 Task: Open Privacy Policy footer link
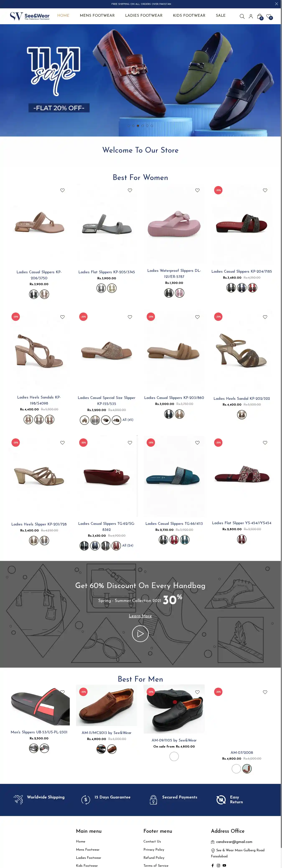coord(154,849)
